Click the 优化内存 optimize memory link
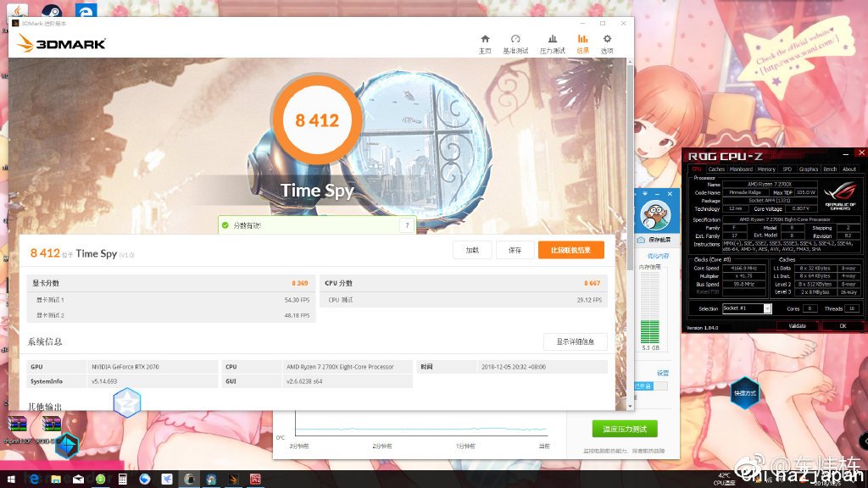The width and height of the screenshot is (868, 488). point(658,256)
